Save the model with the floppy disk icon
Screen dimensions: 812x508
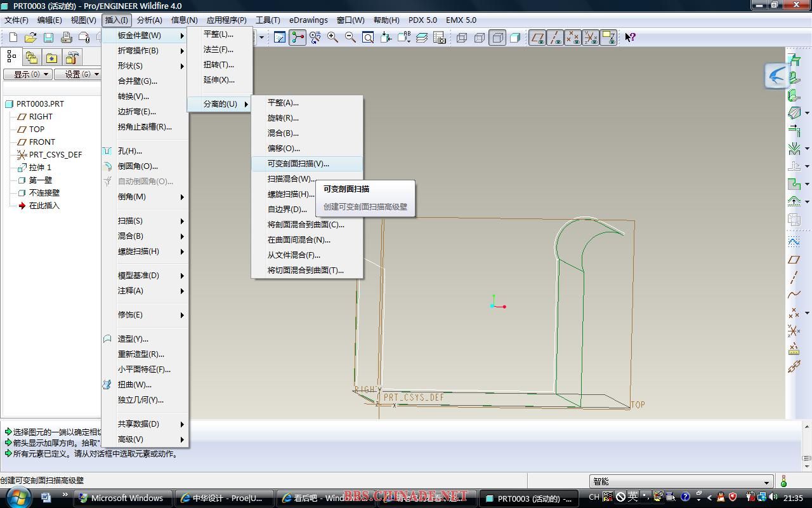point(48,38)
